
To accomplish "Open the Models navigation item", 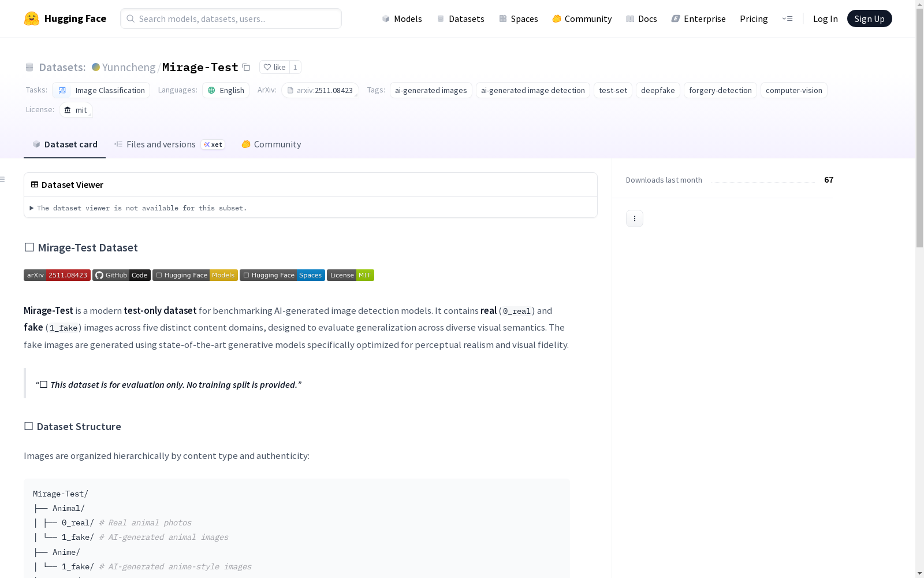I will pos(402,18).
